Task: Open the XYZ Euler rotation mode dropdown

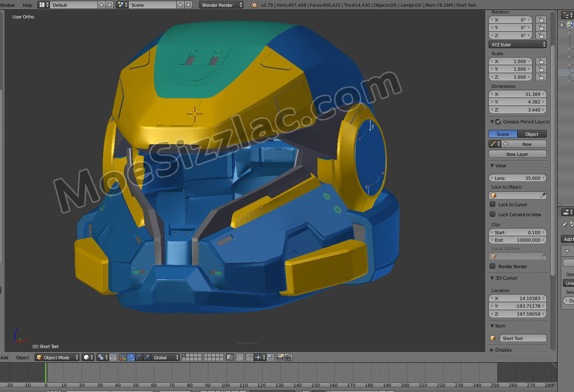Action: coord(517,45)
